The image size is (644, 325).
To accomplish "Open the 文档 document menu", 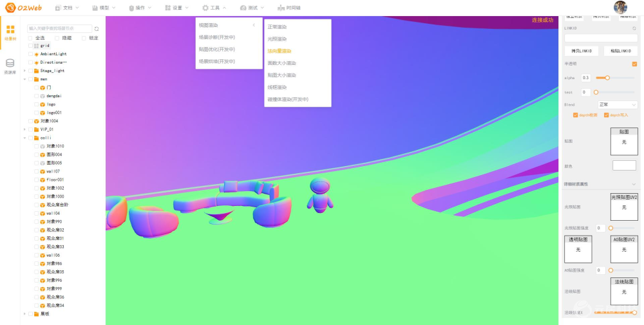I will (67, 8).
